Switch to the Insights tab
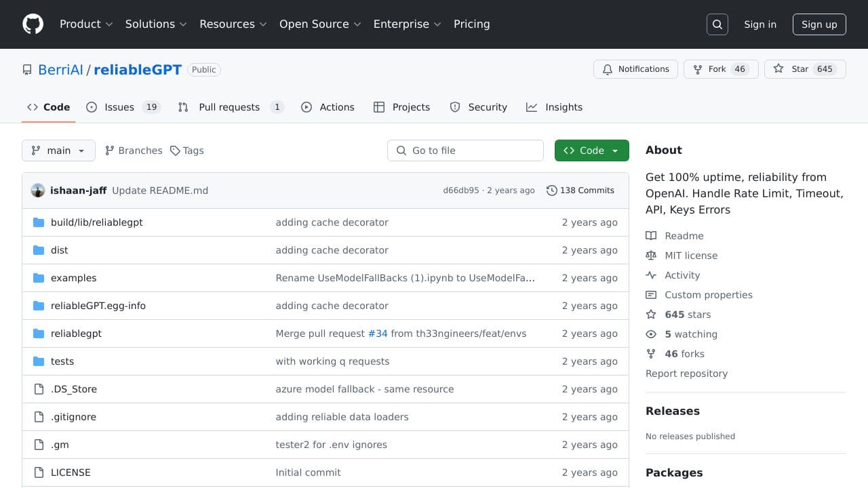Viewport: 868px width, 488px height. (x=554, y=107)
